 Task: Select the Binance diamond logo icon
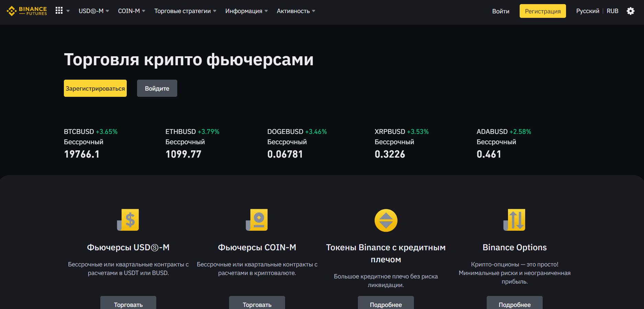click(11, 11)
